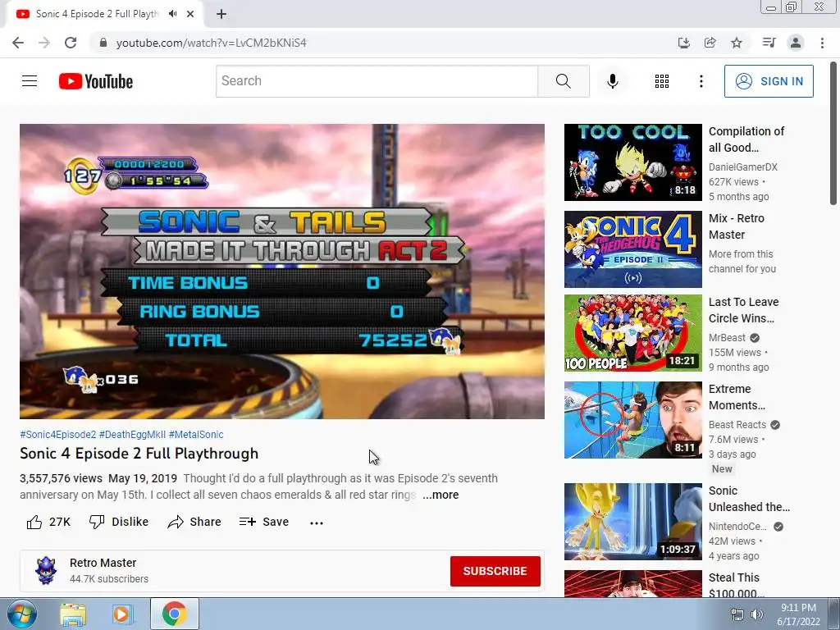Start voice search with the microphone
The height and width of the screenshot is (630, 840).
(x=612, y=81)
